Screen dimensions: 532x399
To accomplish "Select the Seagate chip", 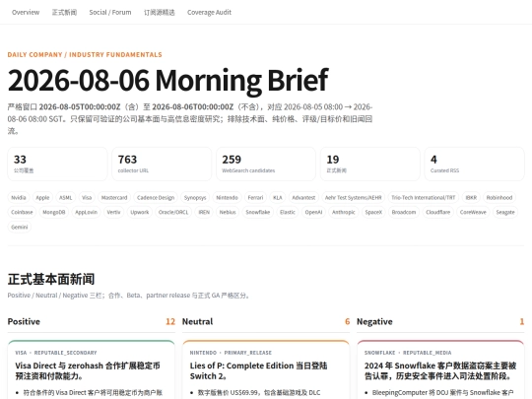I will point(505,212).
